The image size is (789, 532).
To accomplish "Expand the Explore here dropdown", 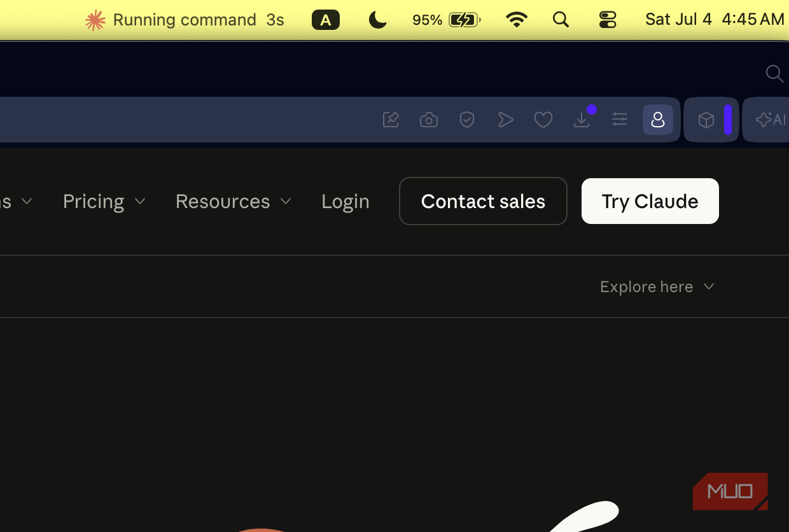I will point(657,287).
